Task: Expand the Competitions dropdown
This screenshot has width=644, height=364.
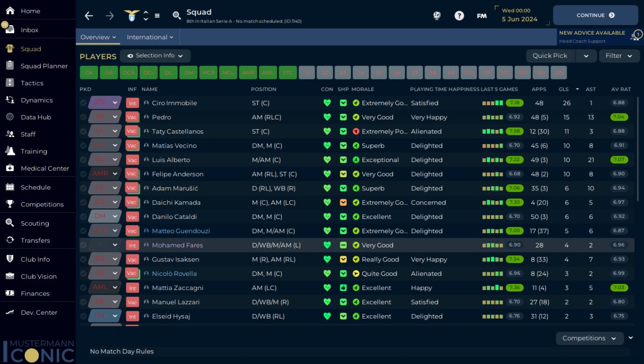Action: 589,338
